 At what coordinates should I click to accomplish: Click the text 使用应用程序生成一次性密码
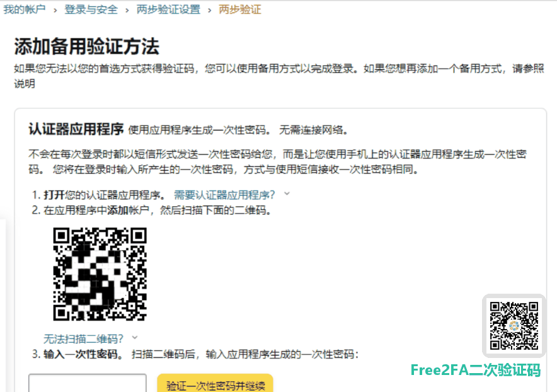pyautogui.click(x=197, y=130)
